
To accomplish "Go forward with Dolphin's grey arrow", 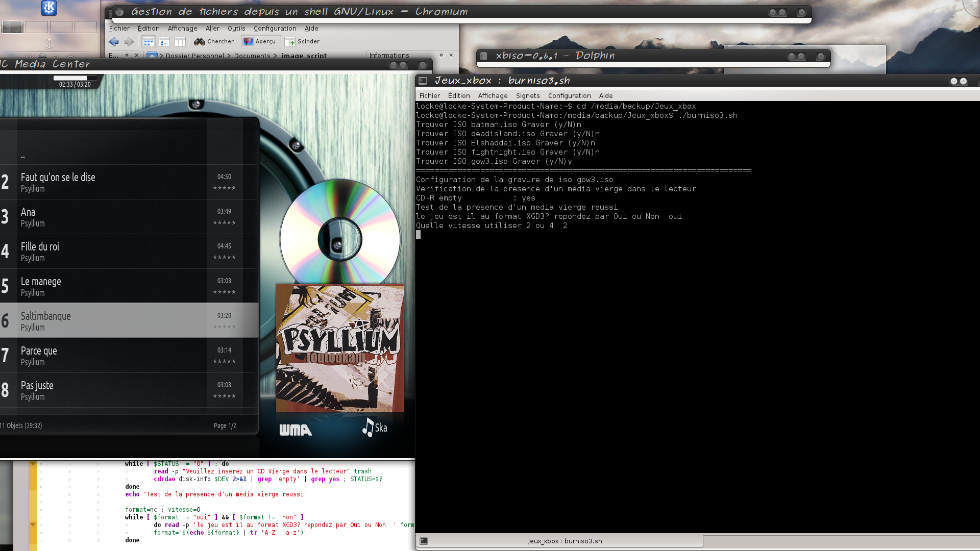I will click(129, 42).
